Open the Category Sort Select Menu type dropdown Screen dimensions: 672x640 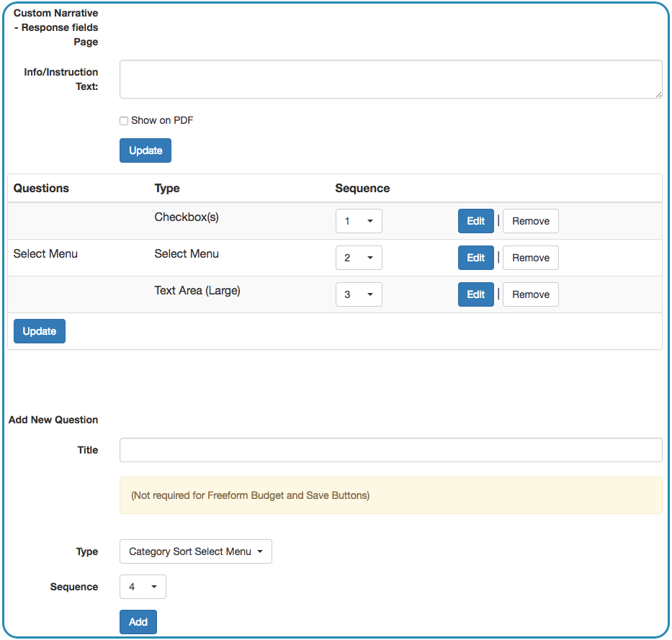click(x=195, y=551)
